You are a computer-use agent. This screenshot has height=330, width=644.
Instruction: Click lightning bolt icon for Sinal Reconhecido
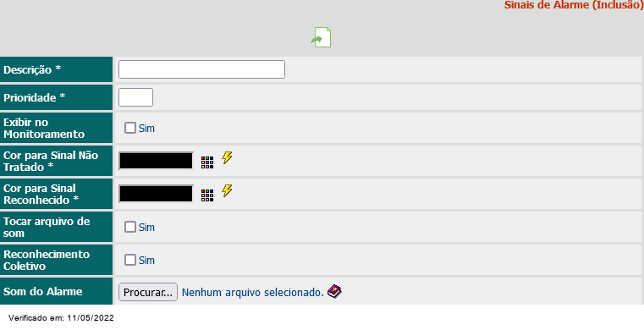click(x=227, y=190)
